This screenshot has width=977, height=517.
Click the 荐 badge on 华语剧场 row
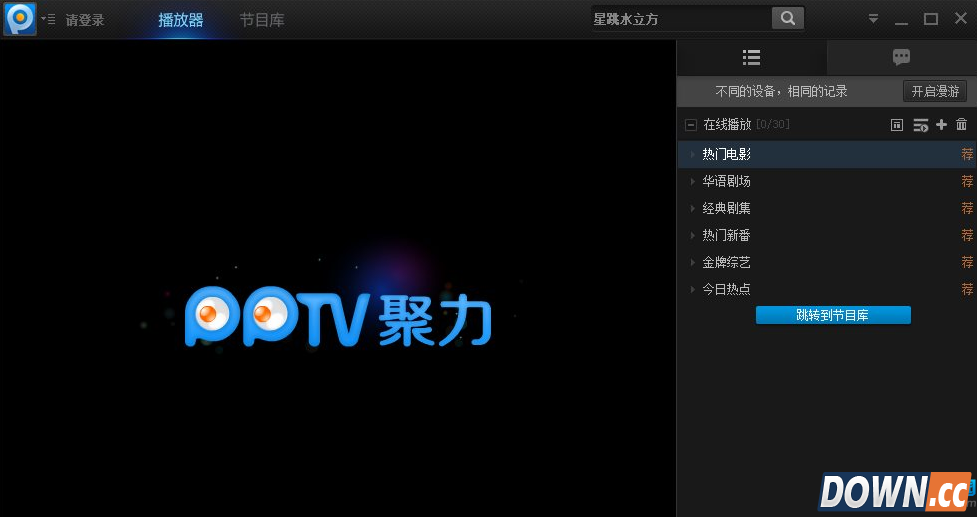967,181
